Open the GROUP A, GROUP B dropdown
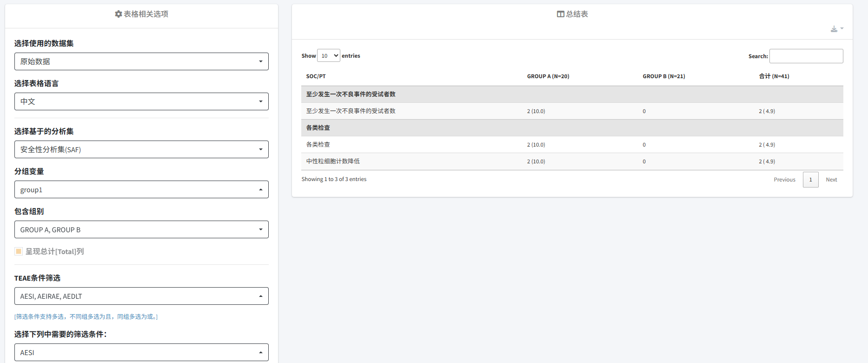868x363 pixels. click(x=141, y=229)
